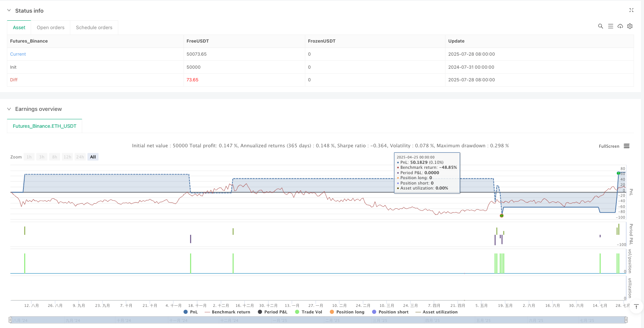The height and width of the screenshot is (328, 644).
Task: Click the expand panel icon at top right
Action: (x=631, y=10)
